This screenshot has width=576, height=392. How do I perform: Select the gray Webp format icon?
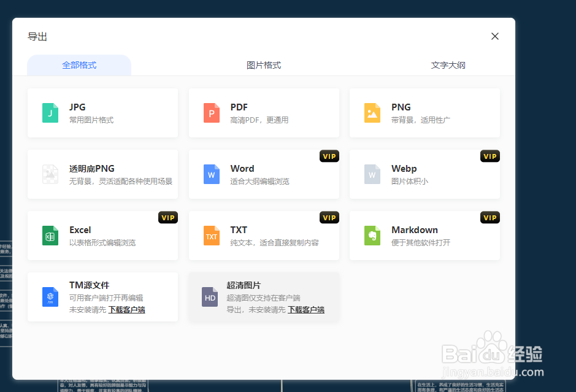click(x=372, y=174)
